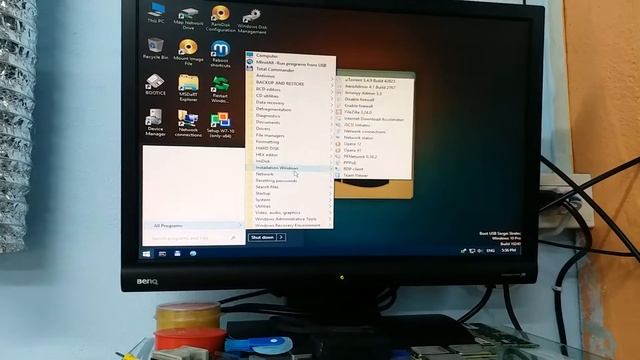Click the Windows Start button
The height and width of the screenshot is (360, 640).
[x=147, y=254]
